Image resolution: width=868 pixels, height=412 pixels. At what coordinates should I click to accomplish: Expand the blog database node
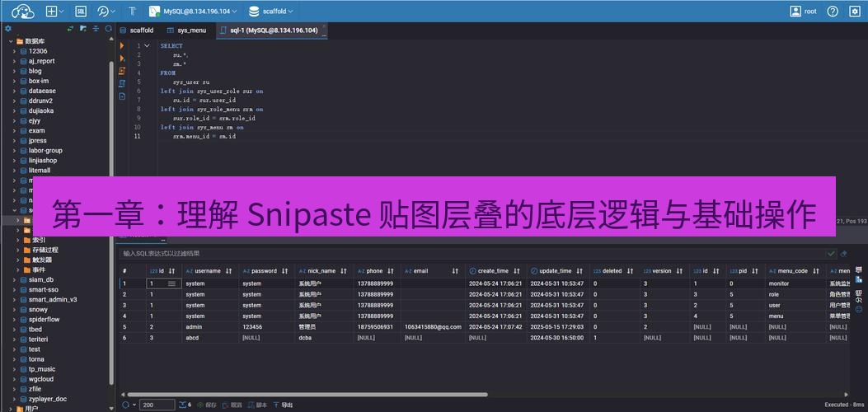(x=15, y=72)
